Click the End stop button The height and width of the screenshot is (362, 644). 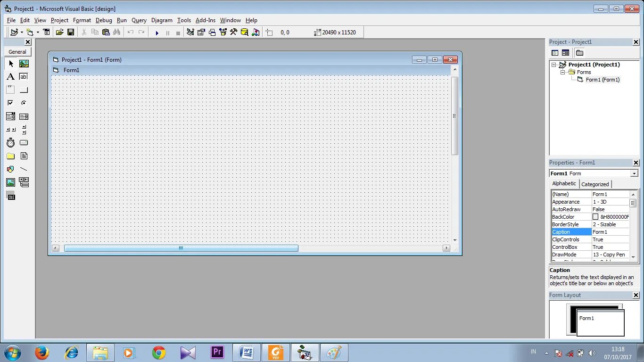[178, 33]
